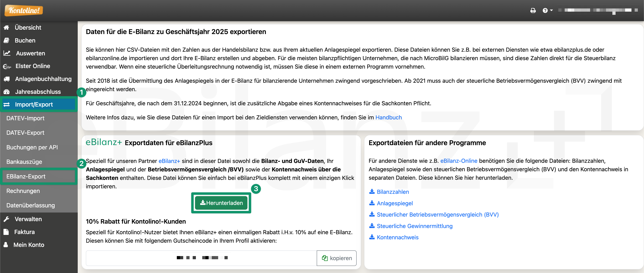Click the book icon beside Buchen
Image resolution: width=644 pixels, height=273 pixels.
coord(7,40)
